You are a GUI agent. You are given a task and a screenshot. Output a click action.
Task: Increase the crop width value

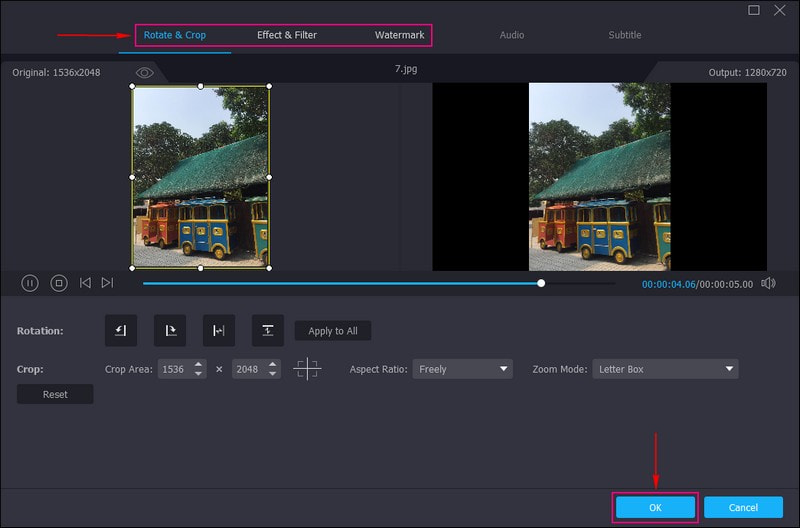click(199, 365)
